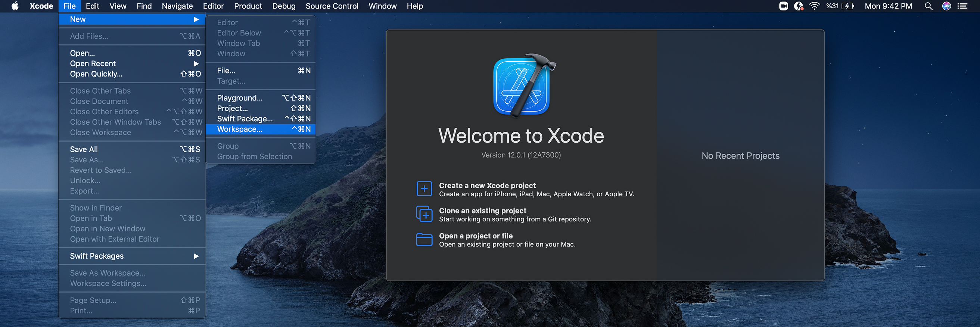Choose File... in New submenu

tap(261, 71)
